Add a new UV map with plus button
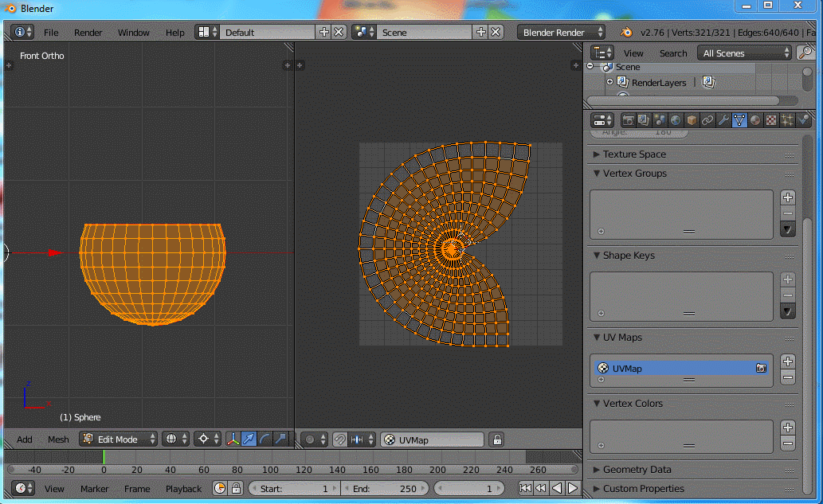823x504 pixels. [x=788, y=361]
